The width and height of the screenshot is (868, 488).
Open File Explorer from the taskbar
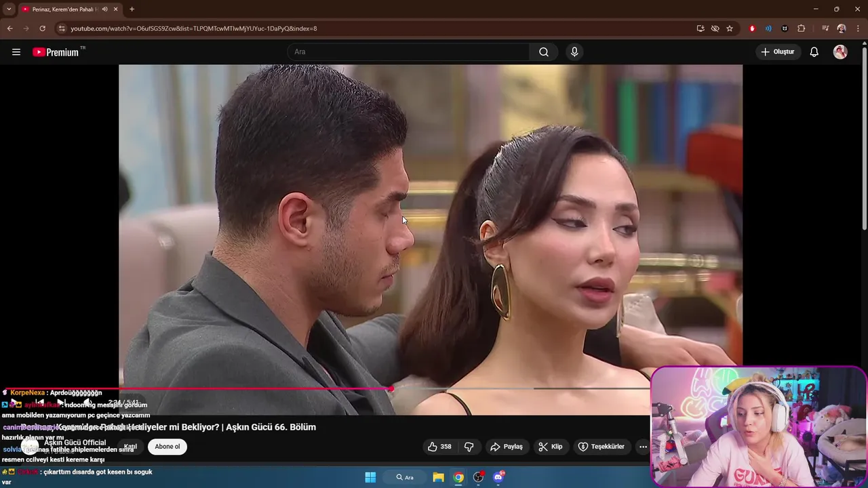point(438,477)
